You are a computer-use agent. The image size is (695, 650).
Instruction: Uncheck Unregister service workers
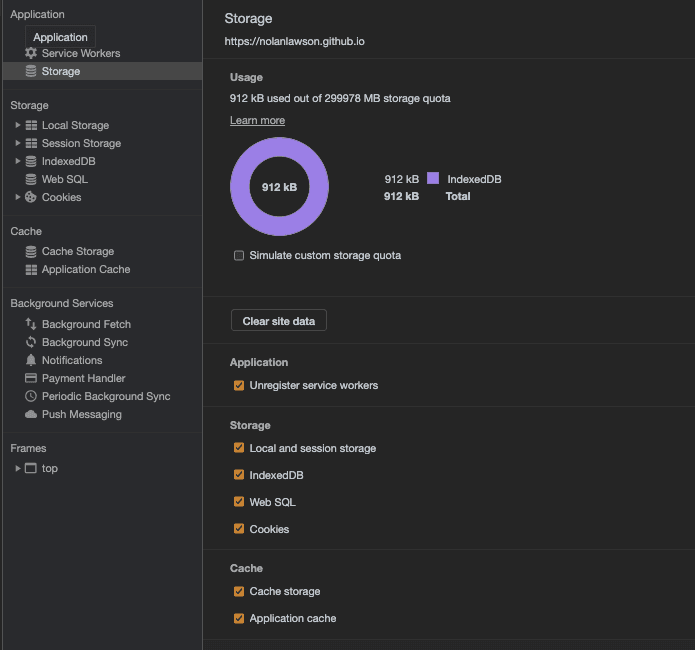239,385
